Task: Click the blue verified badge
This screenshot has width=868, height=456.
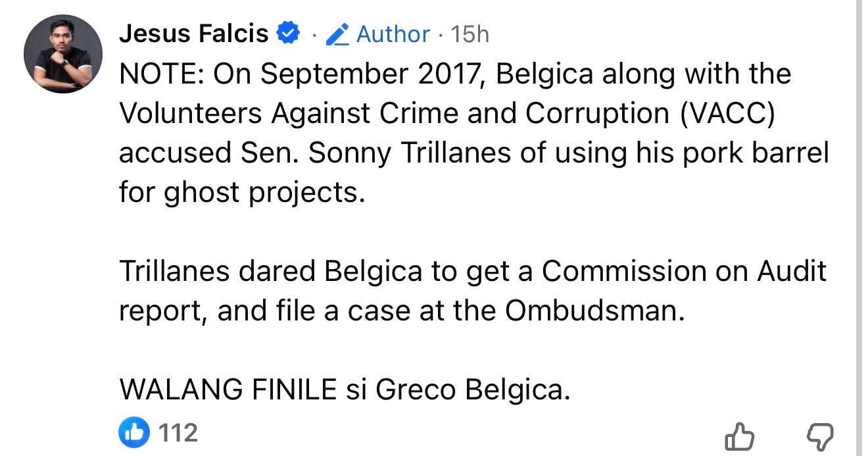Action: (x=287, y=33)
